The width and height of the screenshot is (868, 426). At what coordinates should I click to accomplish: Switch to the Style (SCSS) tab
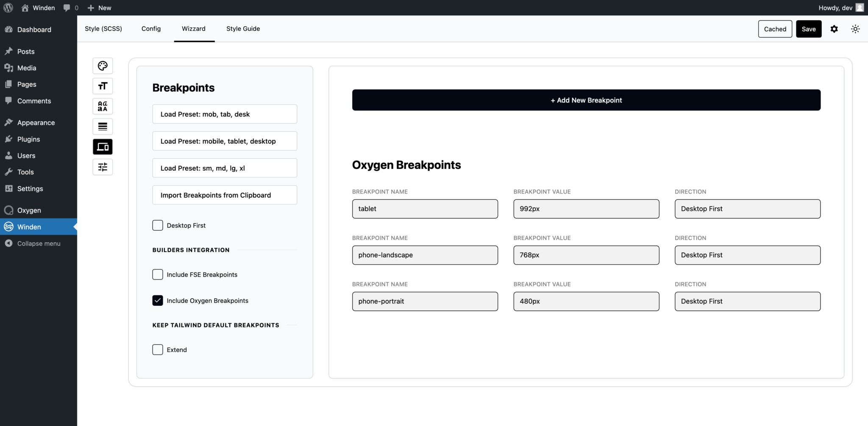tap(103, 29)
